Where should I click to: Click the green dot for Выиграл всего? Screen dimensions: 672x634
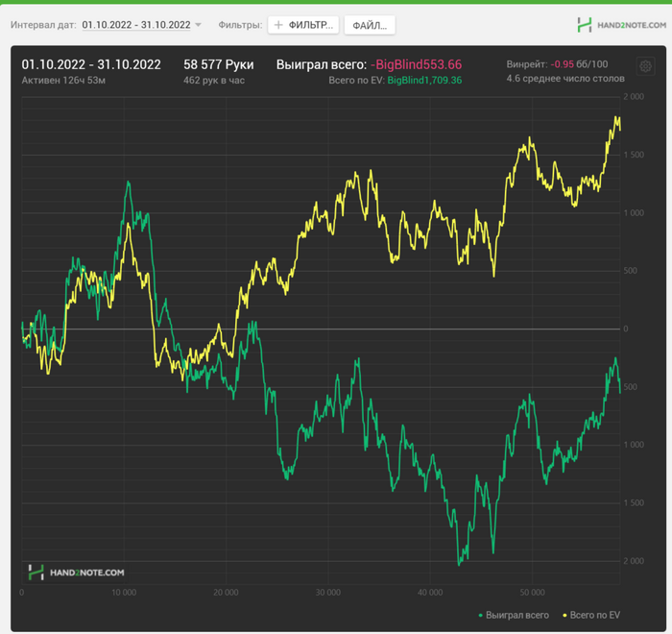click(x=480, y=614)
